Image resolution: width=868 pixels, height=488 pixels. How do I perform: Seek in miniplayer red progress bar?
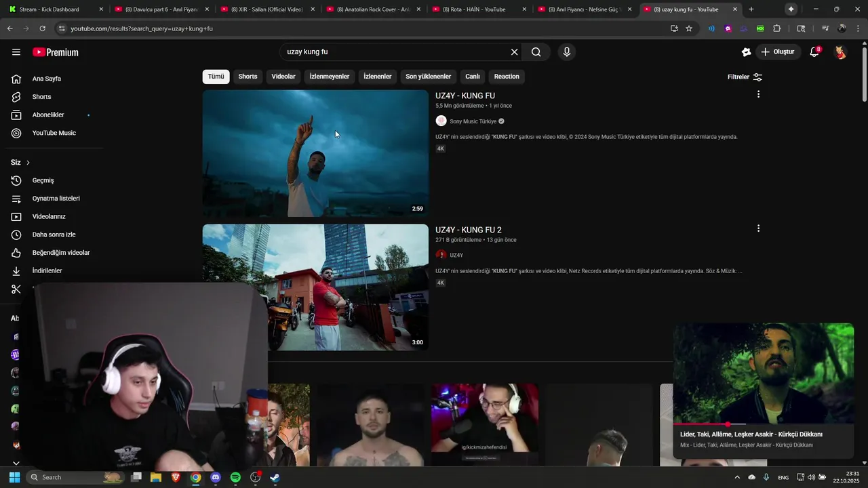pos(763,424)
